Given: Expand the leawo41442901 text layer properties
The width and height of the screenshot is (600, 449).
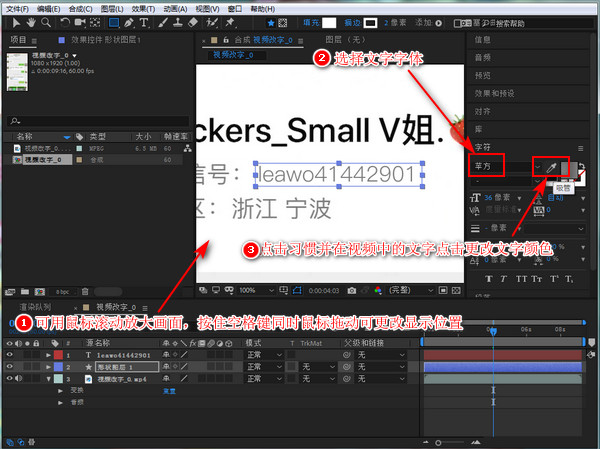Looking at the screenshot, I should point(48,354).
